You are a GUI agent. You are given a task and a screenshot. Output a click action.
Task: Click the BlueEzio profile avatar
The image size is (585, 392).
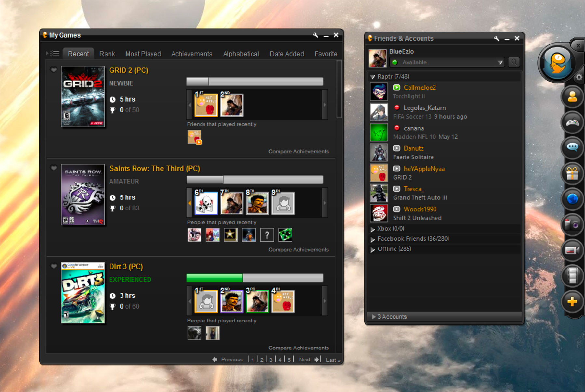pos(377,58)
